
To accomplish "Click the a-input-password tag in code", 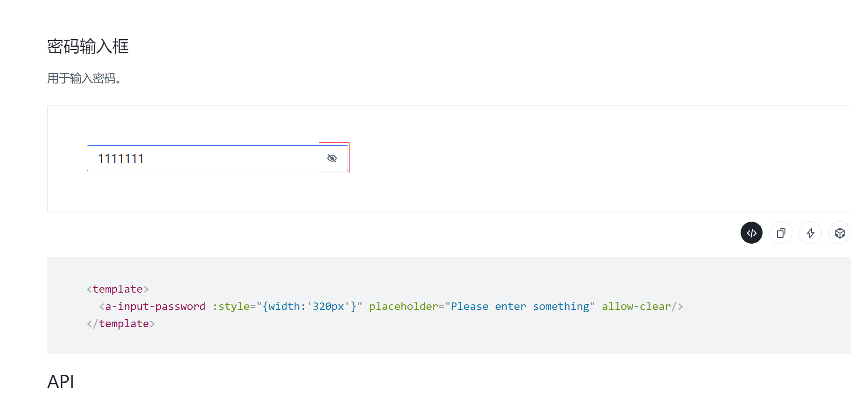I will click(155, 306).
